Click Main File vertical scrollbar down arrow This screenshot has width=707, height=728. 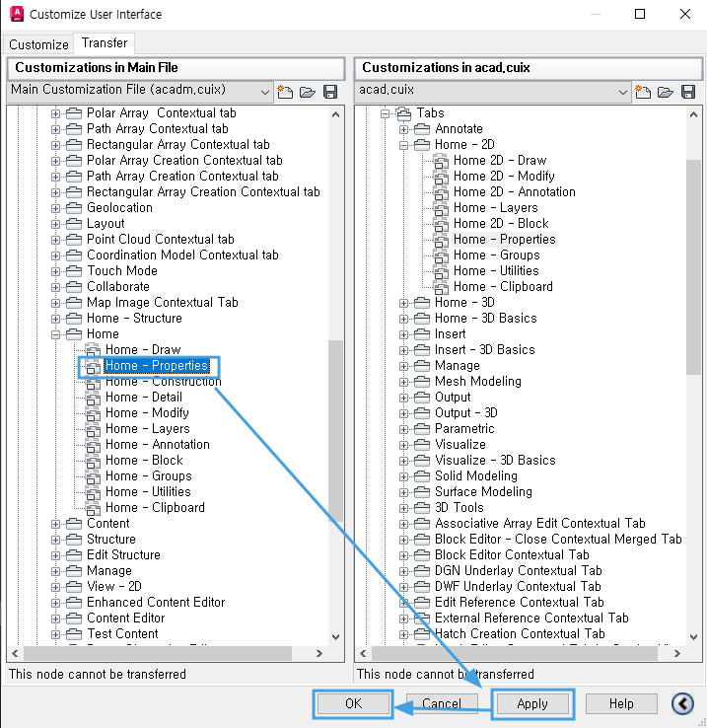pos(335,636)
